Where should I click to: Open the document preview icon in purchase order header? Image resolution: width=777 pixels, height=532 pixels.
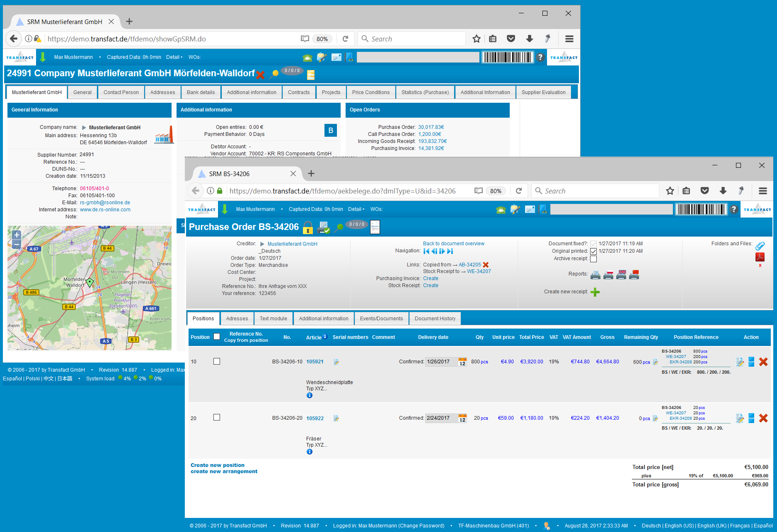click(x=375, y=227)
